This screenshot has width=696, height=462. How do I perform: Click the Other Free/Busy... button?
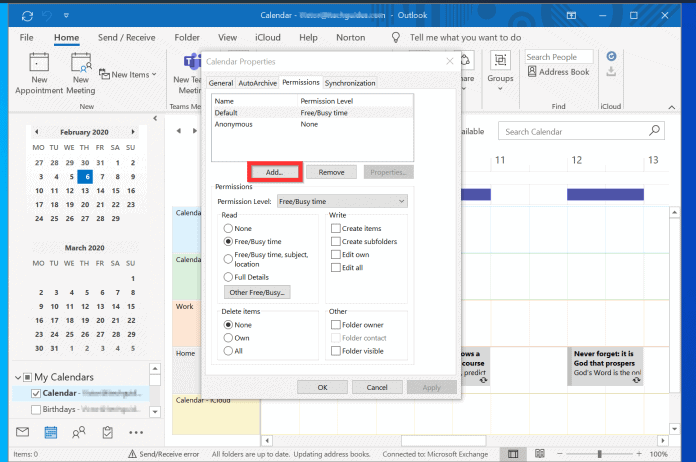point(257,292)
